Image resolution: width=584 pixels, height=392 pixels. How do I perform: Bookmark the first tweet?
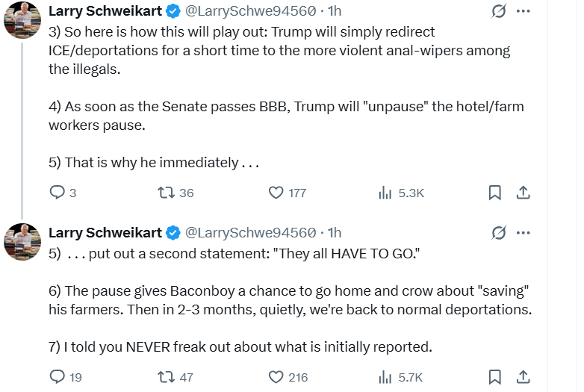pyautogui.click(x=494, y=193)
